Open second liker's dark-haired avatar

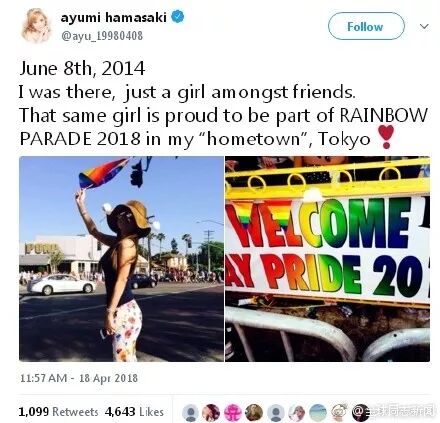point(211,413)
